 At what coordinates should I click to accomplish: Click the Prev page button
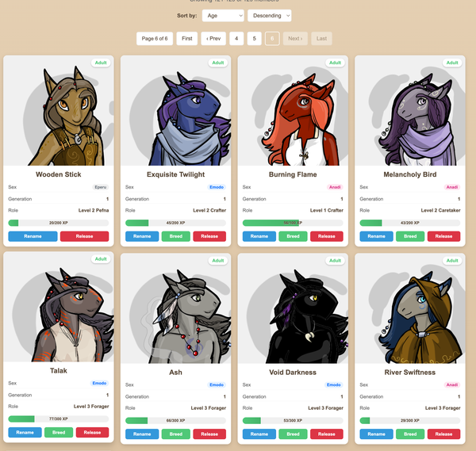(213, 39)
